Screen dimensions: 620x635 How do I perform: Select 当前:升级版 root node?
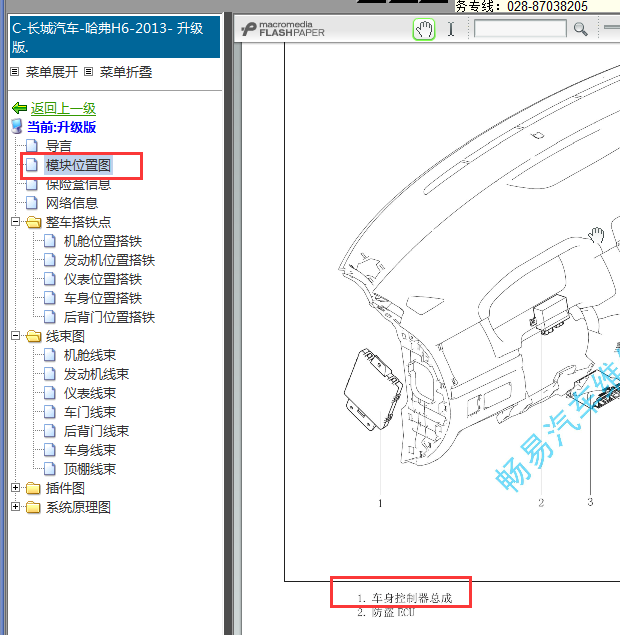click(x=62, y=127)
